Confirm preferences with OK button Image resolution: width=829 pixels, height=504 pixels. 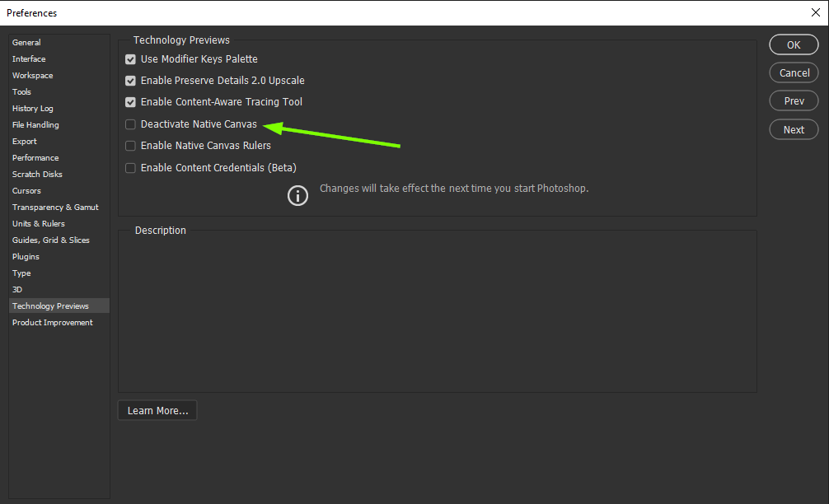[x=793, y=44]
